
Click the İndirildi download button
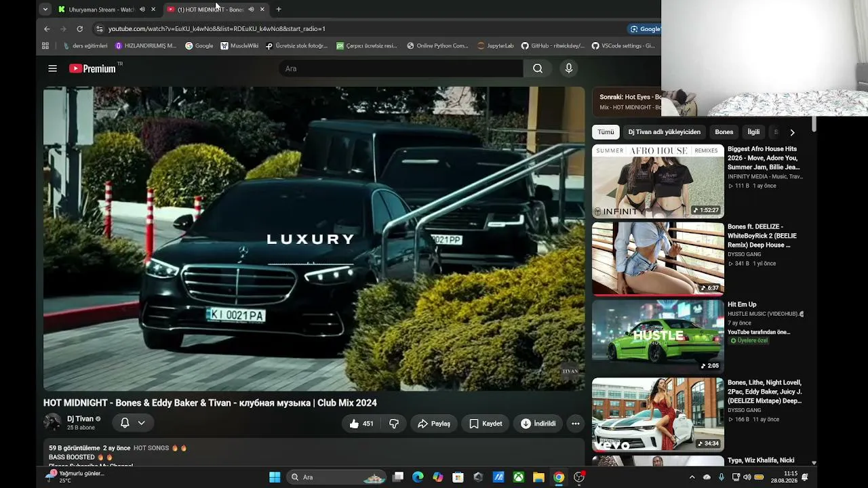click(538, 424)
